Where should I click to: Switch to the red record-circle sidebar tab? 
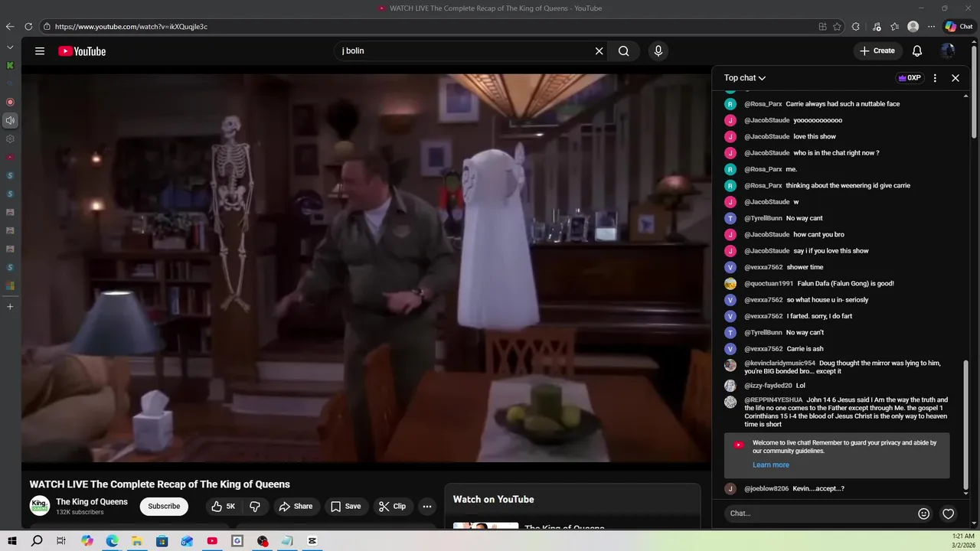(10, 102)
